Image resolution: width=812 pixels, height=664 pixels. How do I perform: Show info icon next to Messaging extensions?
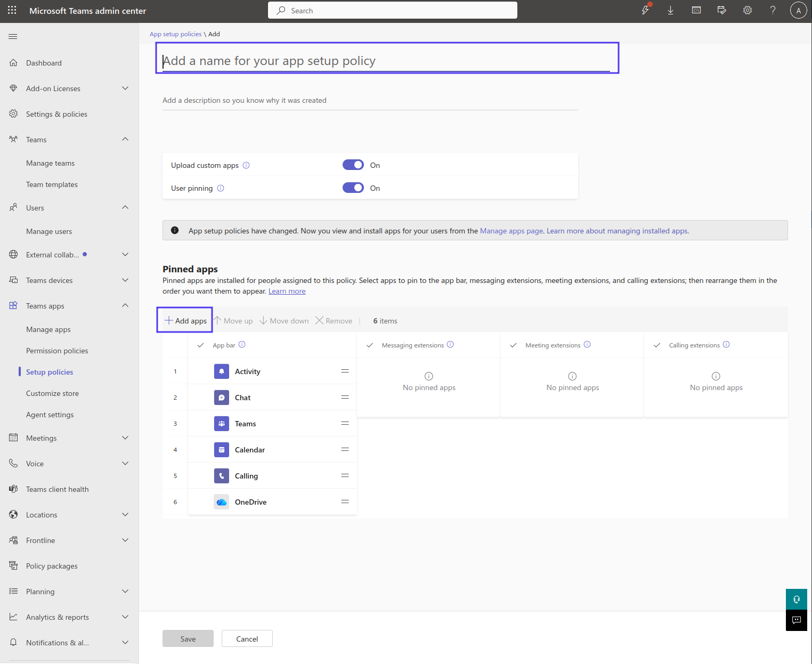[450, 344]
